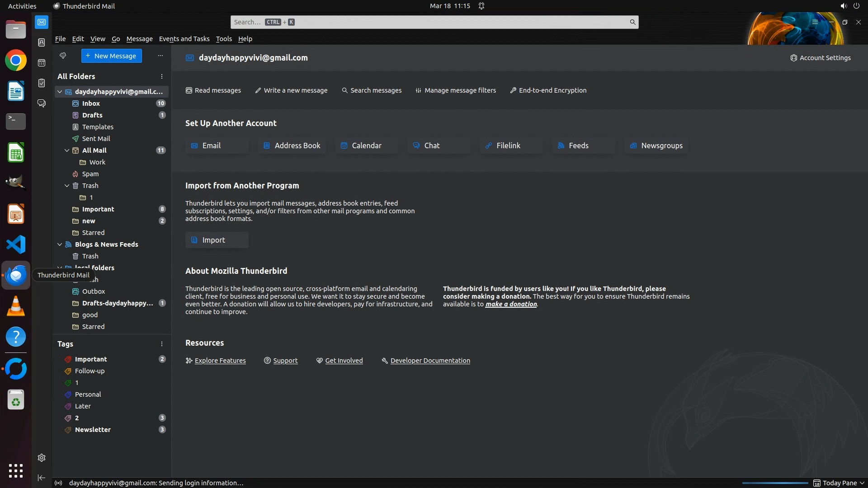Screen dimensions: 868x488
Task: Open Address Book from spaces toolbar
Action: coord(42,42)
